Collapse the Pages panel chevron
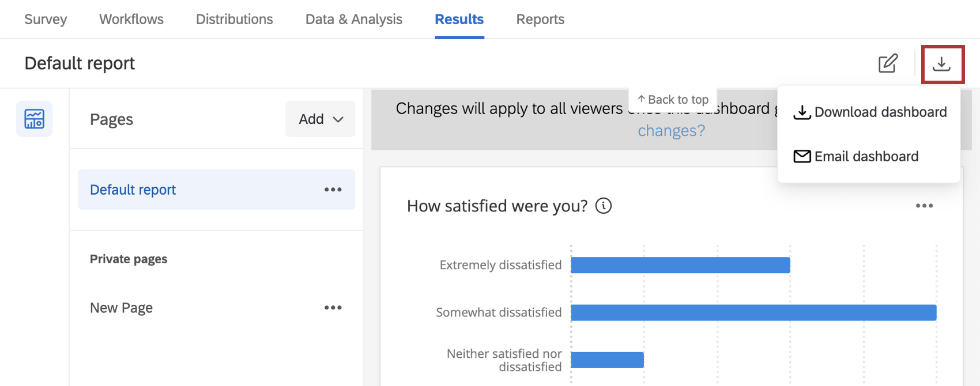Viewport: 980px width, 386px height. point(339,119)
